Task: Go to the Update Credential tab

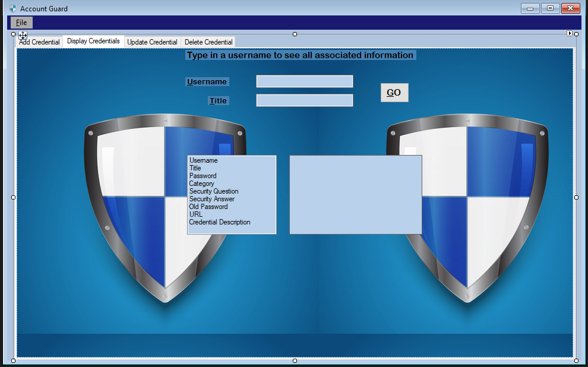Action: coord(152,42)
